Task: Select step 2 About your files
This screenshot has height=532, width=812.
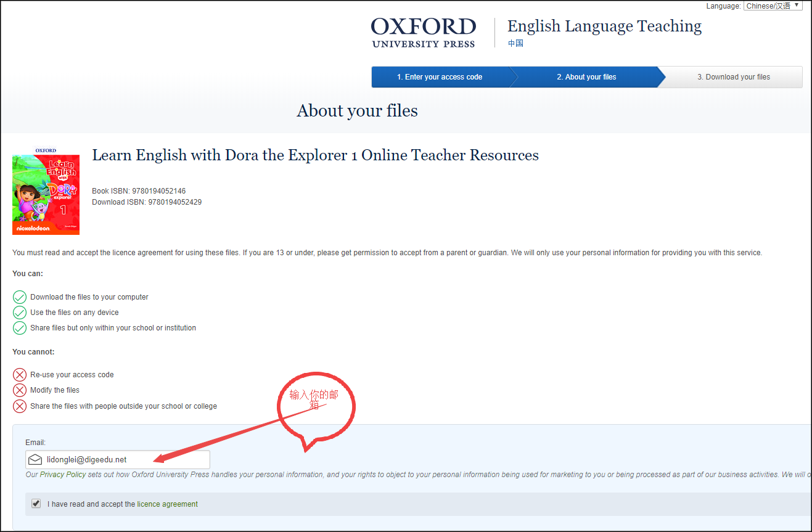Action: pos(586,77)
